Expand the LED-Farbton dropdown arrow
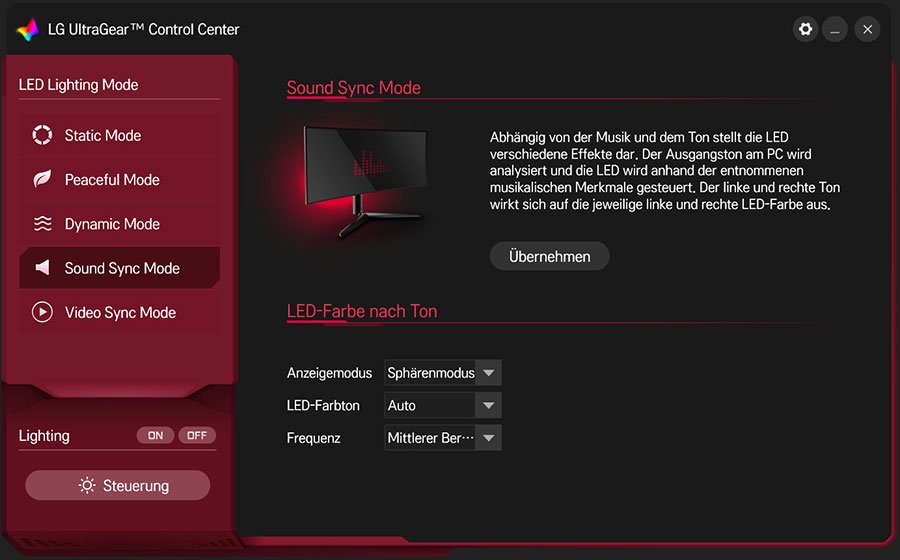 point(488,405)
